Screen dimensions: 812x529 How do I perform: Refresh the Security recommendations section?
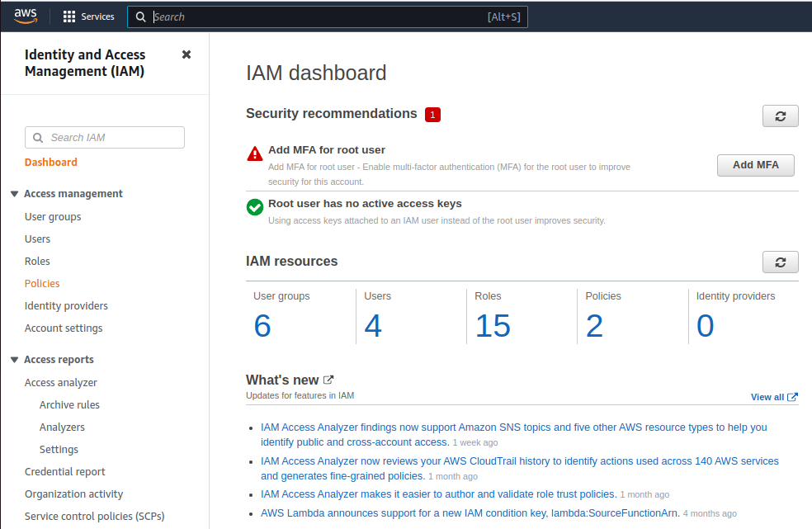click(x=780, y=116)
